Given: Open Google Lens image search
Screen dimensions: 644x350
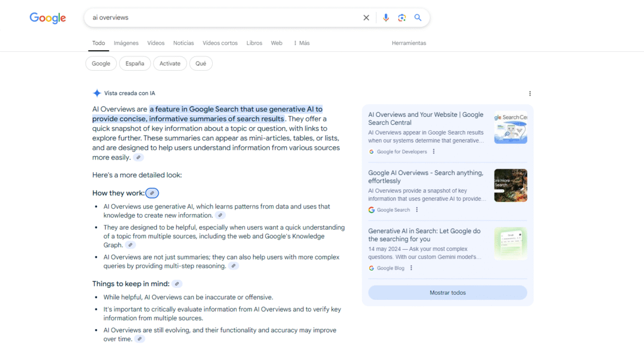Looking at the screenshot, I should (402, 17).
